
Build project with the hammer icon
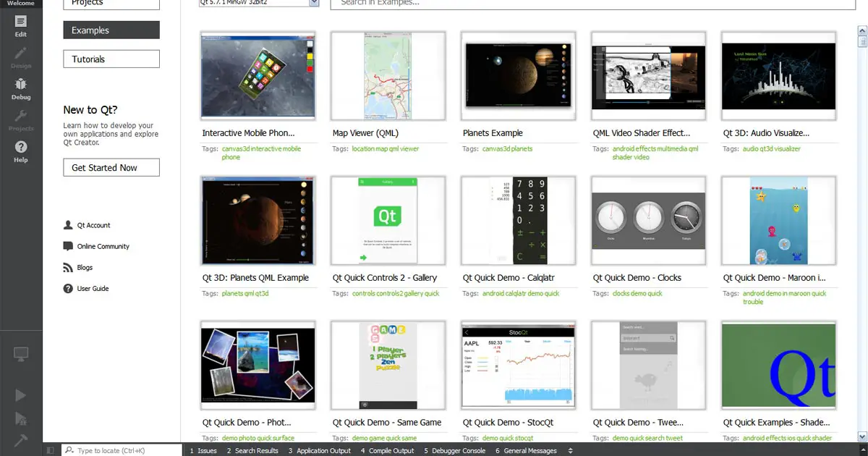(21, 440)
